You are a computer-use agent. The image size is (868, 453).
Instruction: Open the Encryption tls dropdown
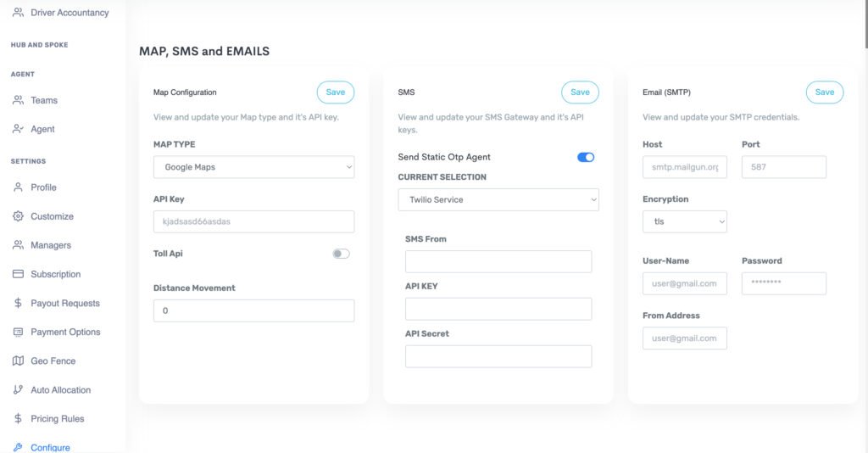pyautogui.click(x=684, y=221)
